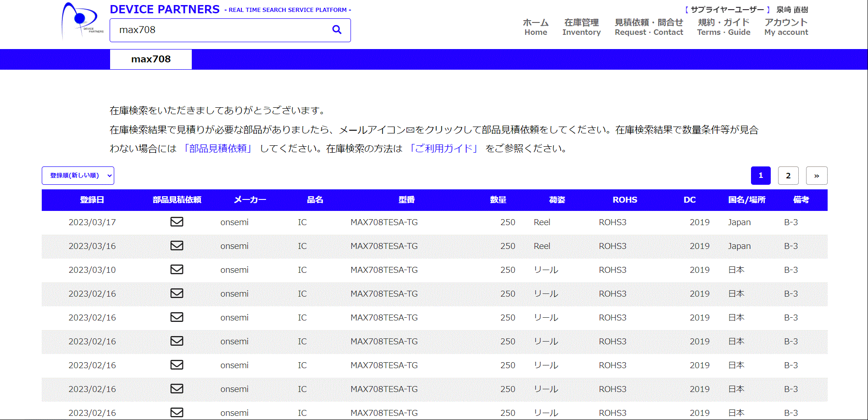
Task: Click the 2023/03/17 date cell
Action: [x=92, y=222]
